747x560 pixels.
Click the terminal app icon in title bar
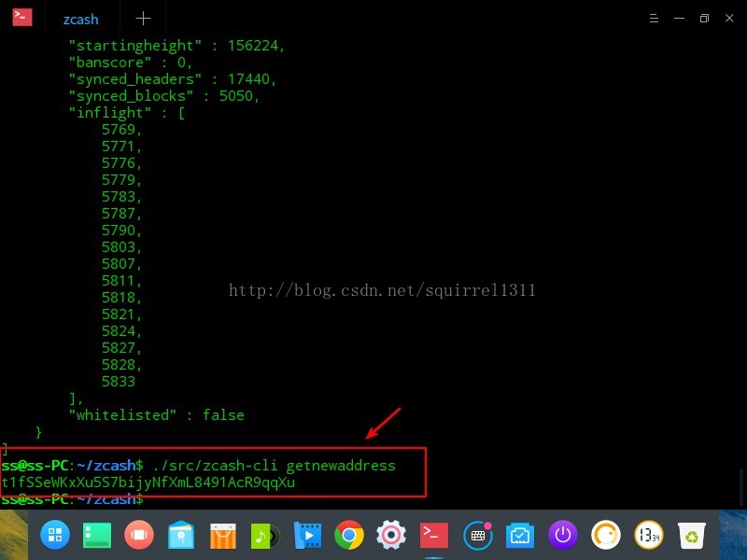22,18
